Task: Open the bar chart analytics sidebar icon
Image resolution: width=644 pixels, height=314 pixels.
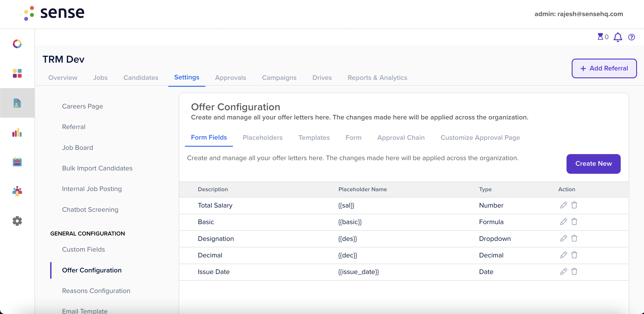Action: [17, 133]
